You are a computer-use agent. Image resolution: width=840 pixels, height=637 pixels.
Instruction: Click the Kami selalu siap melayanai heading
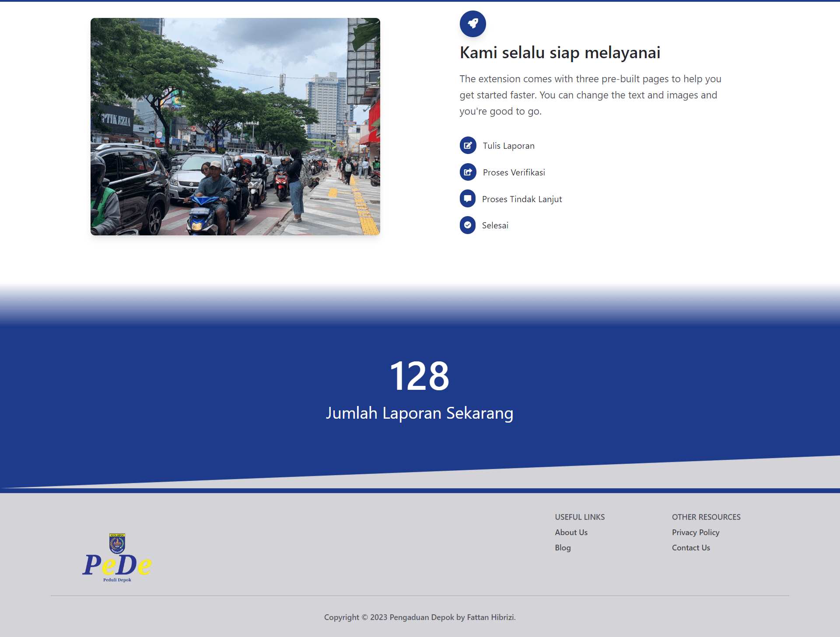click(x=560, y=52)
